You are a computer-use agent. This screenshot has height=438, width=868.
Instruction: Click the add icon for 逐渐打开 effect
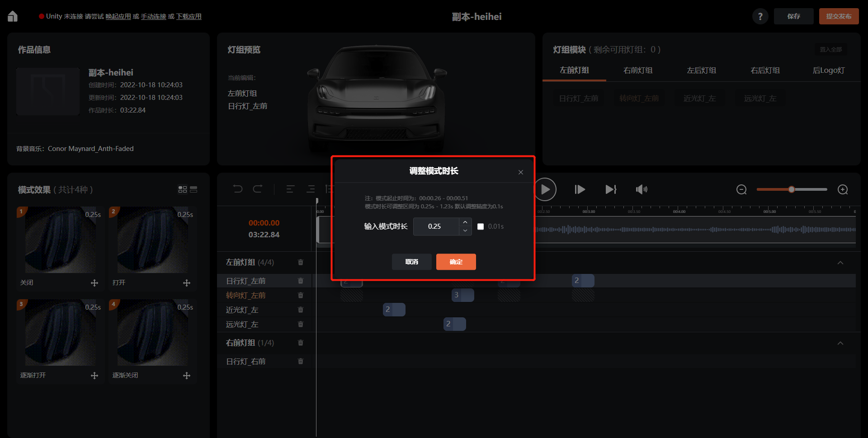coord(94,376)
